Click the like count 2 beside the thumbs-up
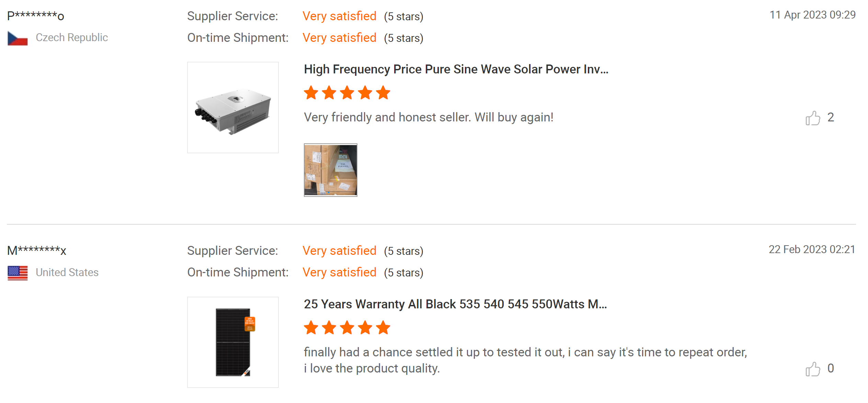Viewport: 868px width, 403px height. coord(830,117)
